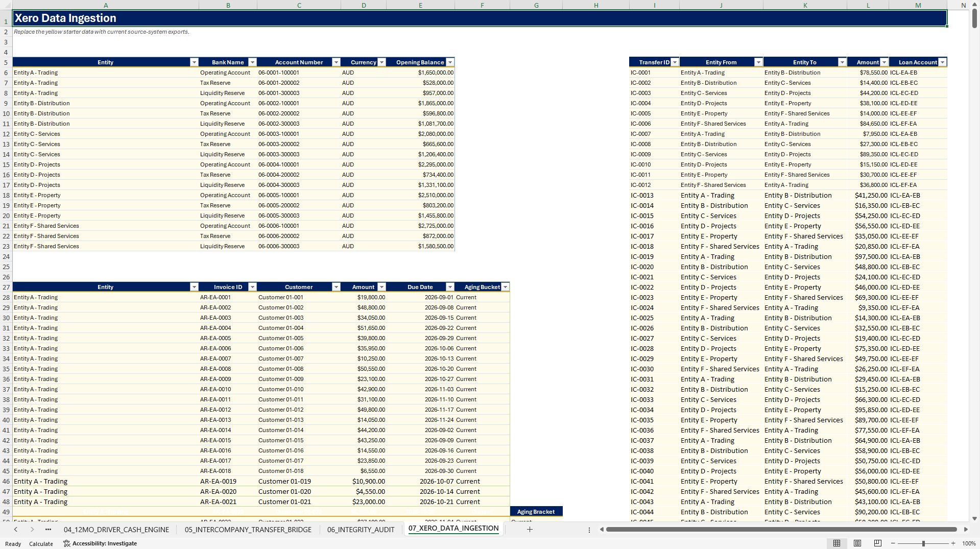Select invoice AR-EA-0001 cell
Screen dimensions: 980x549
click(x=228, y=297)
